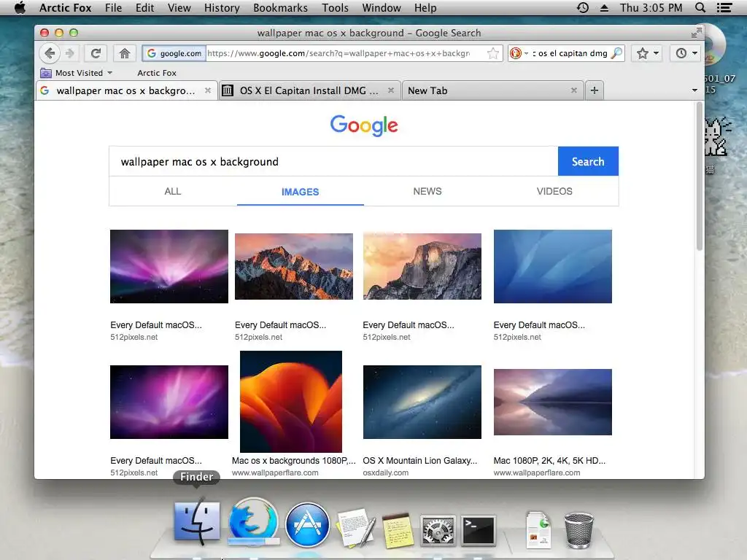
Task: Close the OS X El Capitan Install DMG tab
Action: click(x=391, y=90)
